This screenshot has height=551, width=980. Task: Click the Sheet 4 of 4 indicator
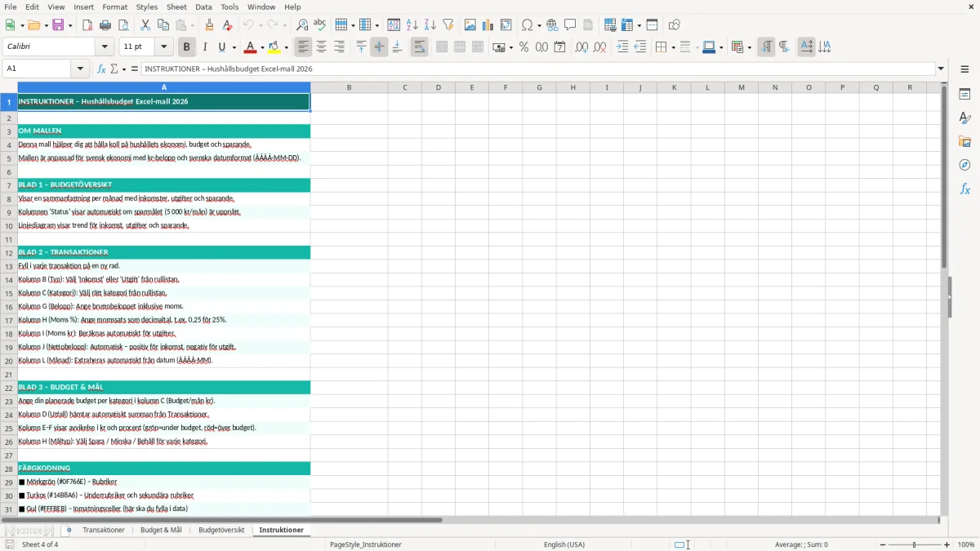(x=40, y=544)
